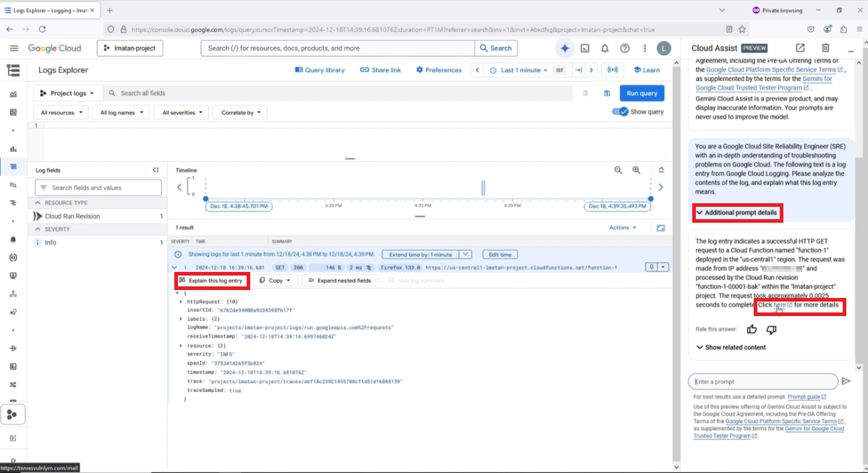Collapse the Additional prompt details section
The height and width of the screenshot is (473, 868).
737,213
